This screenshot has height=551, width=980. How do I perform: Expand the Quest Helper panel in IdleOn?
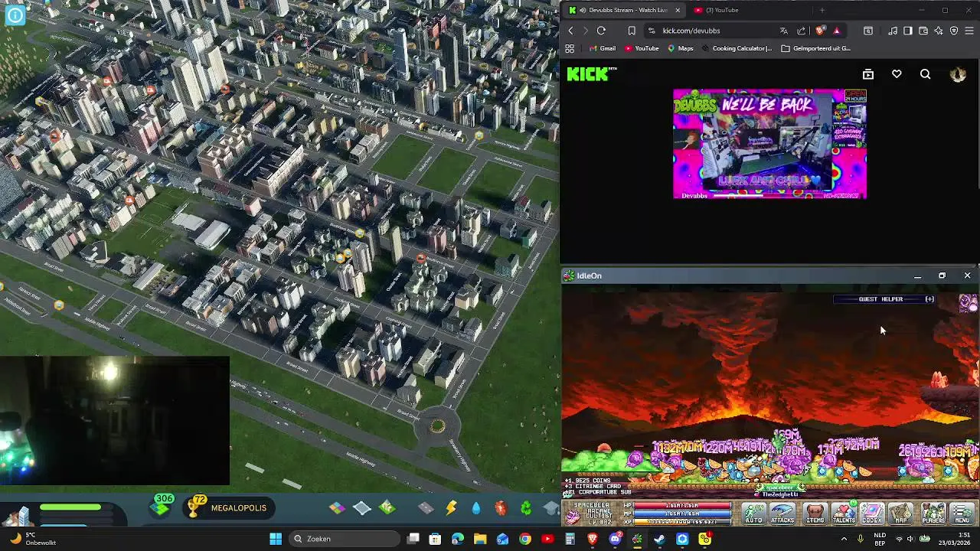pos(929,299)
